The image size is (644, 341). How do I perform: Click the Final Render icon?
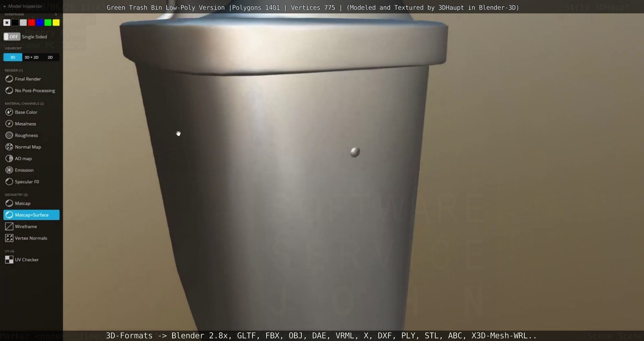click(9, 79)
